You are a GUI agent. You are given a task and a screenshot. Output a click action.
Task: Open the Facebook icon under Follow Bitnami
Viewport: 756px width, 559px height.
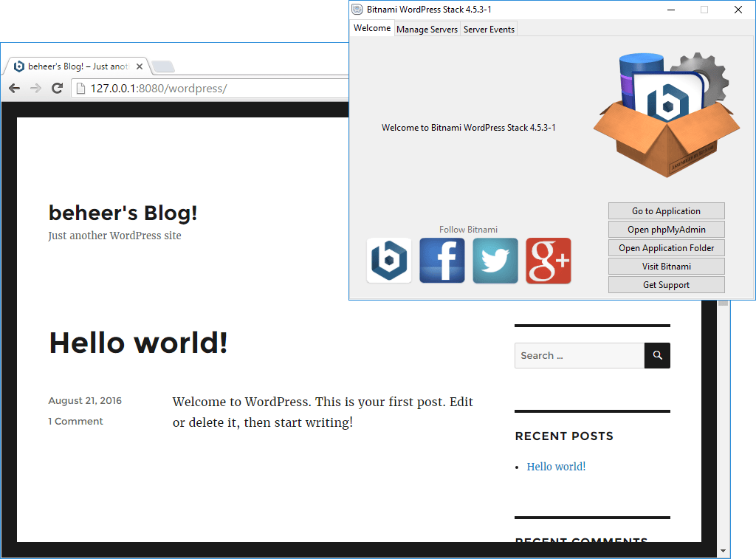pos(442,261)
